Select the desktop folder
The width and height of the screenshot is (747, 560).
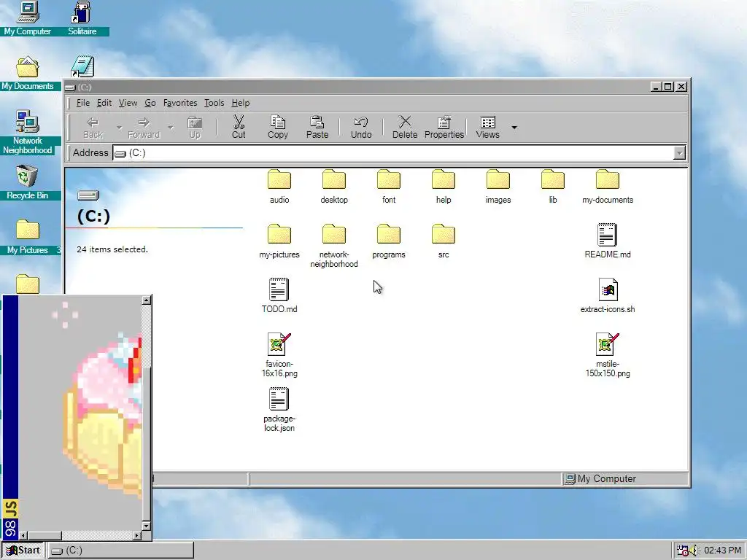tap(334, 187)
